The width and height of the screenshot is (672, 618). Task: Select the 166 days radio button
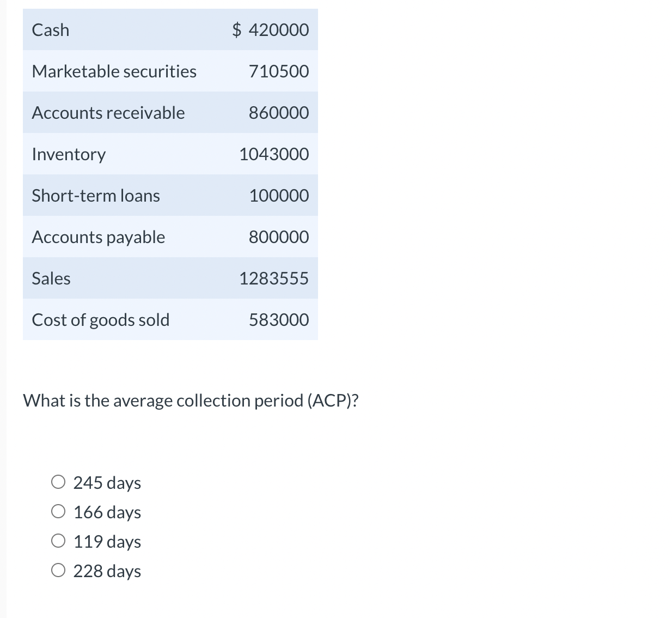click(59, 511)
